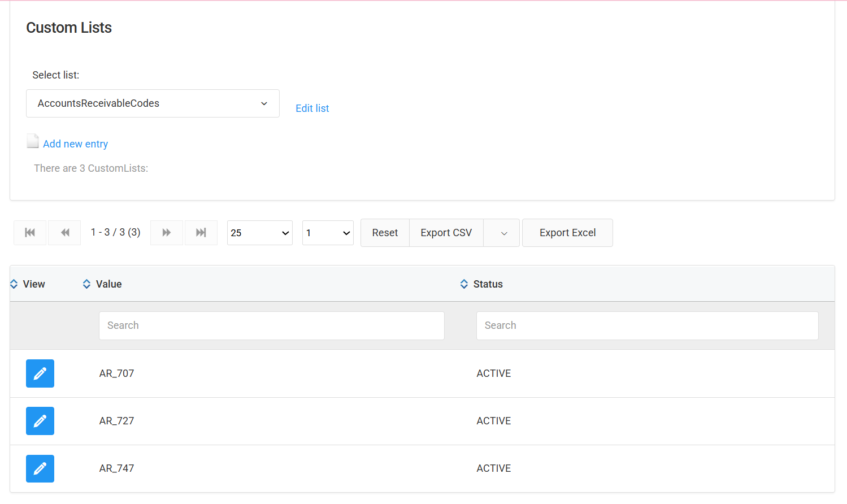
Task: Change the 25 rows-per-page dropdown
Action: (259, 233)
